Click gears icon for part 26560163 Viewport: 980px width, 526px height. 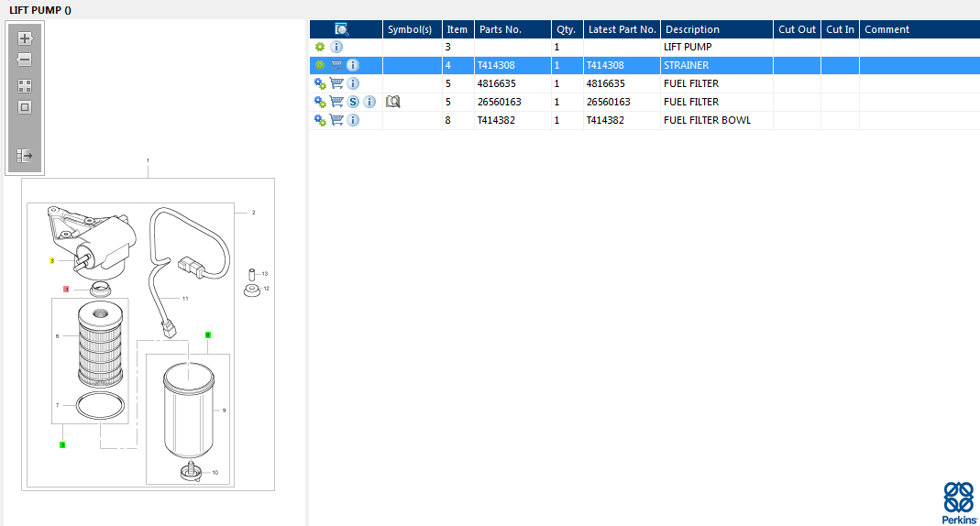(x=320, y=102)
